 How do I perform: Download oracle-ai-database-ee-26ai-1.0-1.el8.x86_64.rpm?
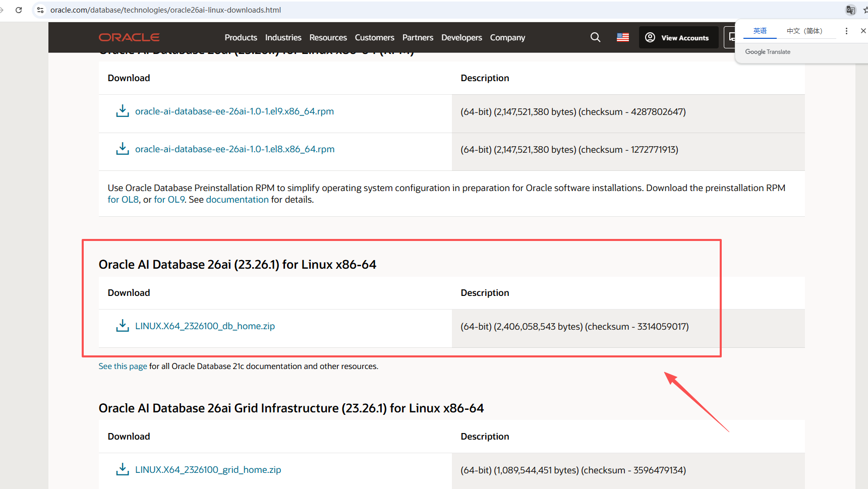pos(235,149)
